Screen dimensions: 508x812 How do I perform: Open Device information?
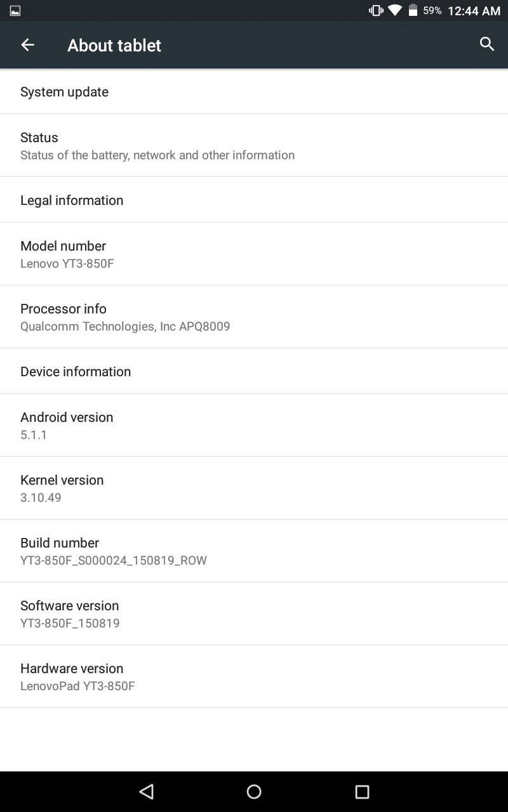[254, 372]
